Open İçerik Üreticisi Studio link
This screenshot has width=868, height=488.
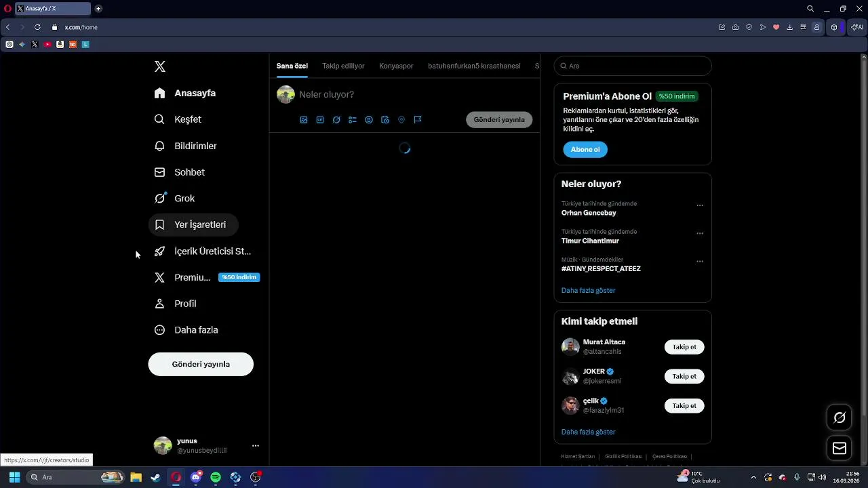203,251
